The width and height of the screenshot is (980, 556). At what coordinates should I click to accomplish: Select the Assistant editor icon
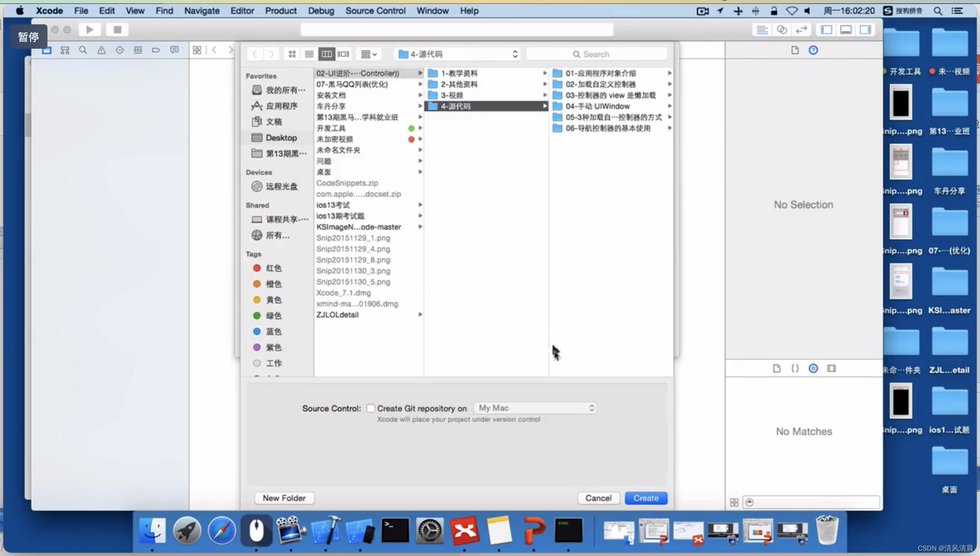pyautogui.click(x=782, y=30)
